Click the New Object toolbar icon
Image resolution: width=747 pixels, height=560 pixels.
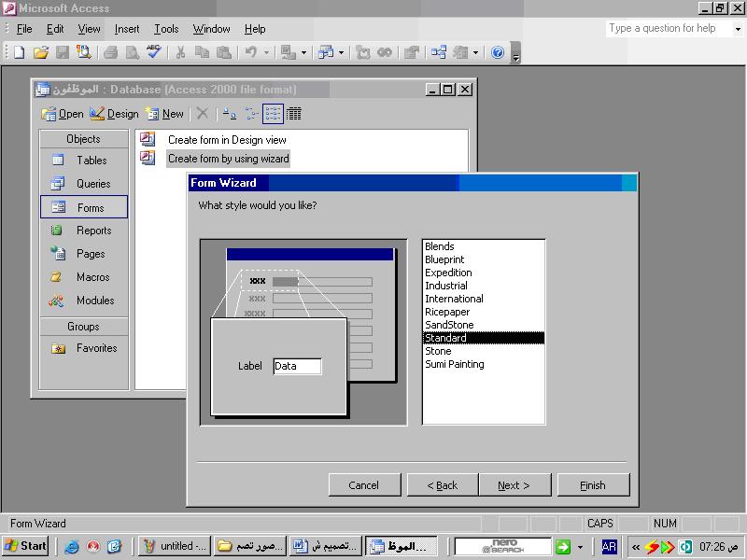pyautogui.click(x=460, y=52)
